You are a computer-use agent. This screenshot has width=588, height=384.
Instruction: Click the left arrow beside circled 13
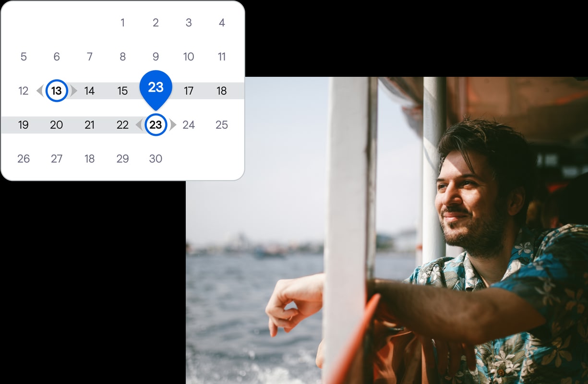(40, 91)
